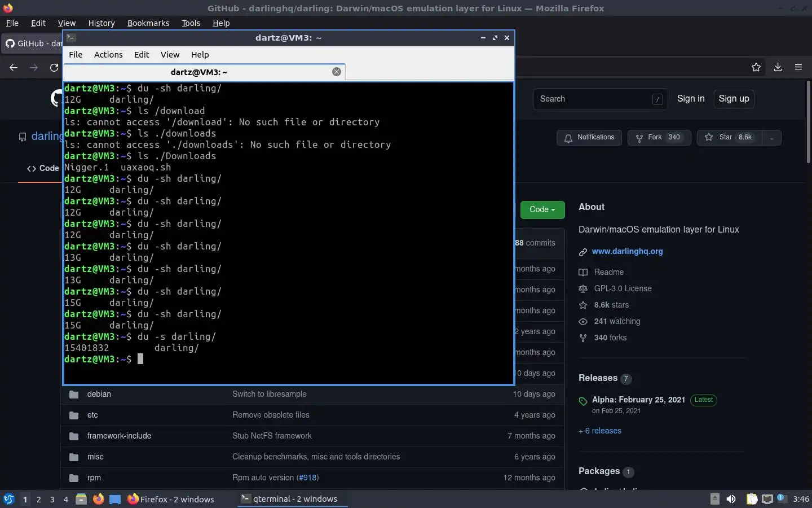
Task: View 340 forks link
Action: pyautogui.click(x=610, y=338)
